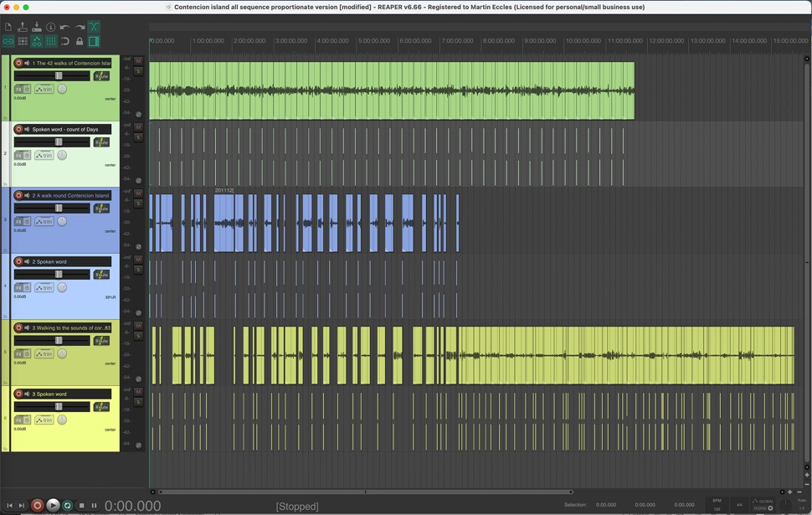Solo track 2 with the S button
This screenshot has height=515, width=812.
[x=138, y=137]
